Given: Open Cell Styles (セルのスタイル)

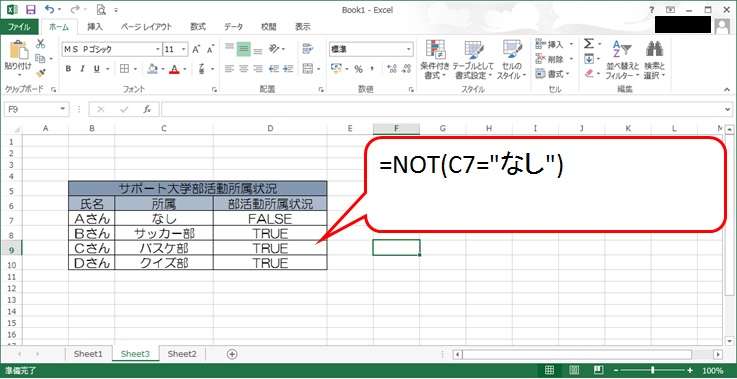Looking at the screenshot, I should 511,59.
